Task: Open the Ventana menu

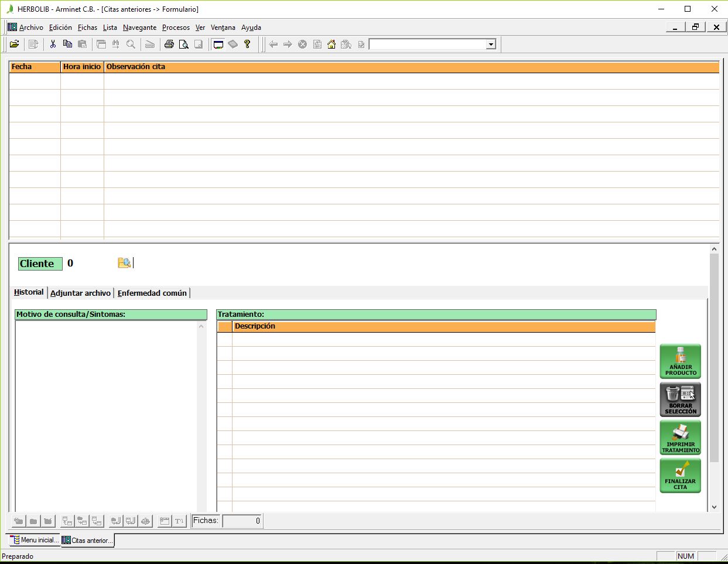Action: [x=223, y=28]
